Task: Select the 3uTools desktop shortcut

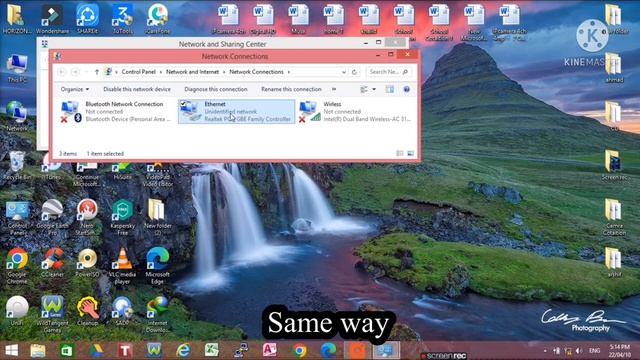Action: coord(122,19)
